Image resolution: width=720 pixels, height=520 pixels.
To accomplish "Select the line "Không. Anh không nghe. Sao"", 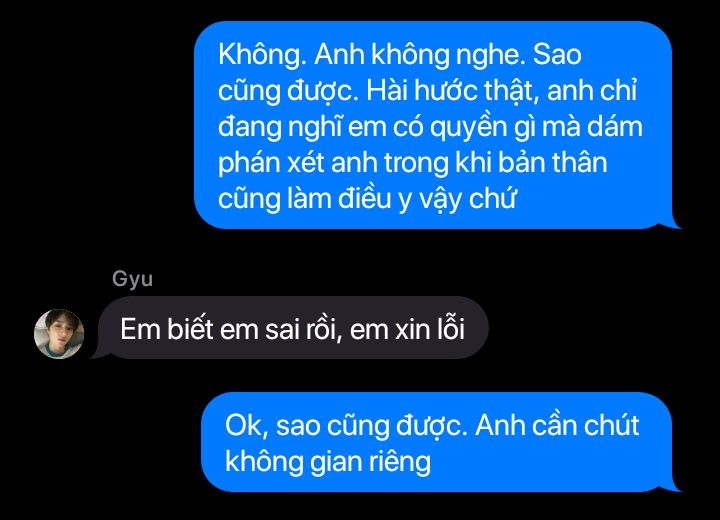I will pos(400,55).
